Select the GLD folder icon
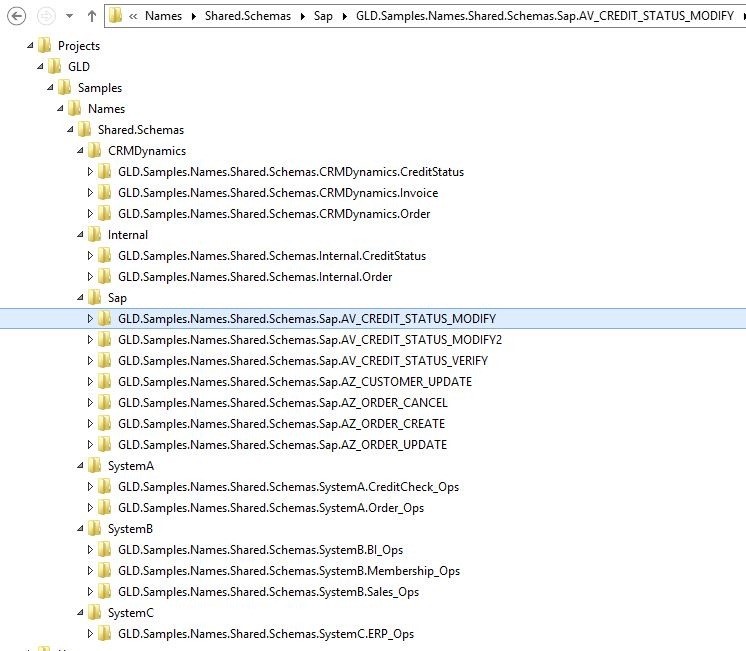This screenshot has width=746, height=651. pos(55,66)
